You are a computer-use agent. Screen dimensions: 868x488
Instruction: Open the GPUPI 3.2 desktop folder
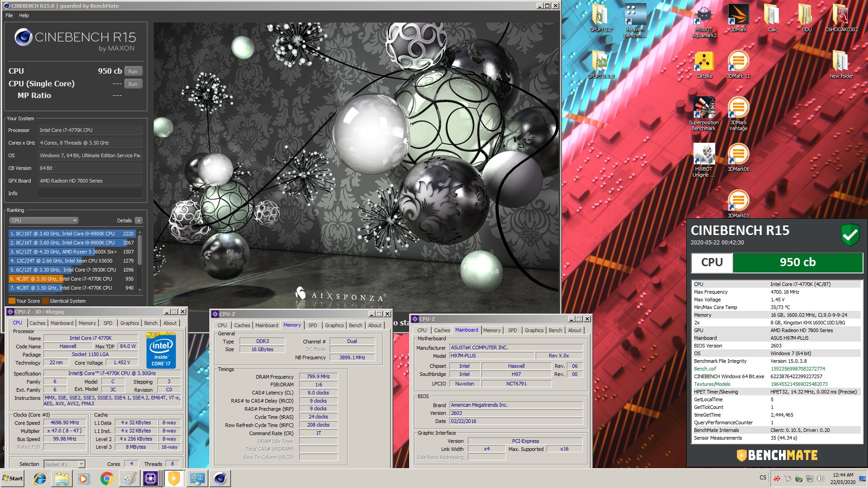click(x=600, y=18)
